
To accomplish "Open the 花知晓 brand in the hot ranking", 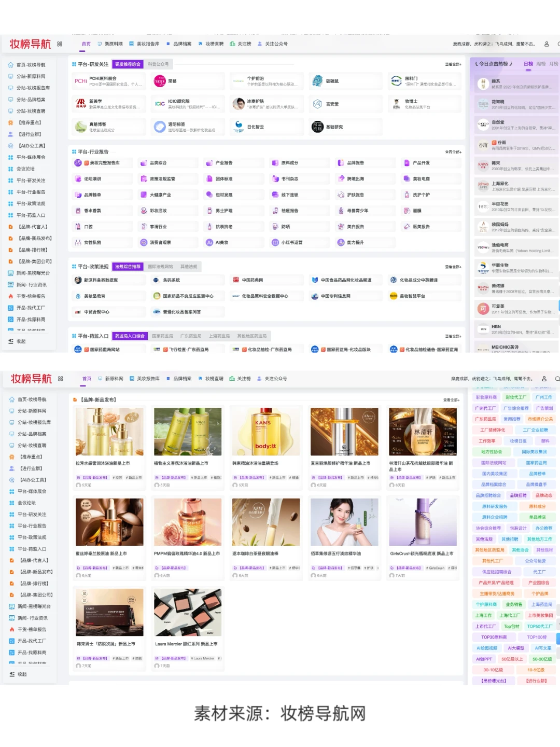I will point(516,104).
